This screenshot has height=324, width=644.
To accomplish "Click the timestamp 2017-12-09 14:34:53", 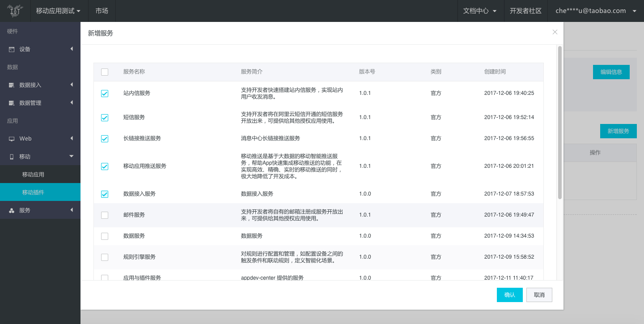I will click(509, 236).
